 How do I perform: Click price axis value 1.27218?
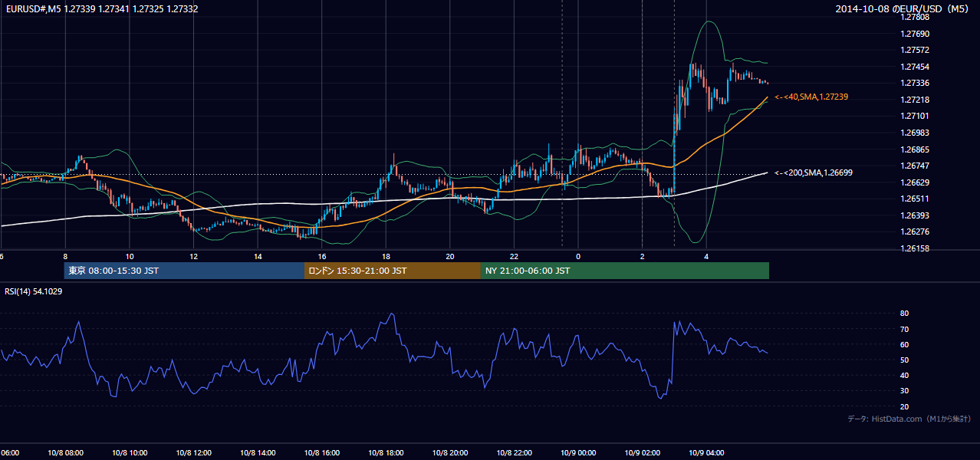[916, 100]
